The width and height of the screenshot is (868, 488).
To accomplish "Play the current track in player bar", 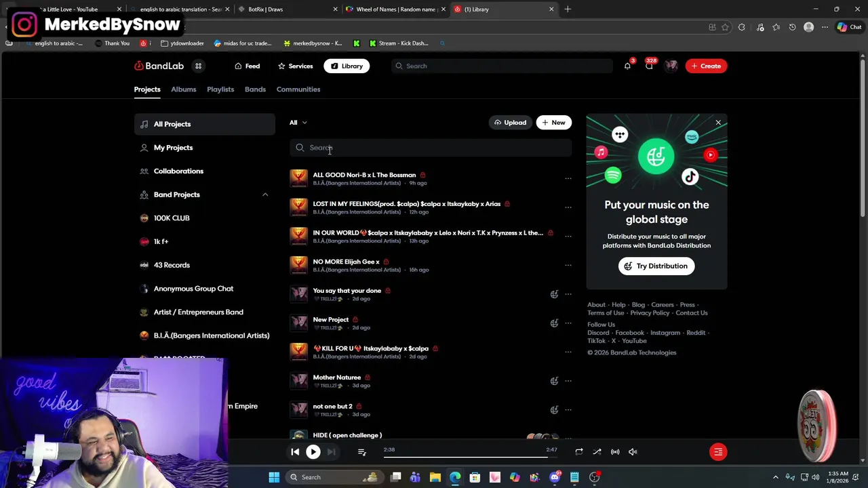I will 313,451.
